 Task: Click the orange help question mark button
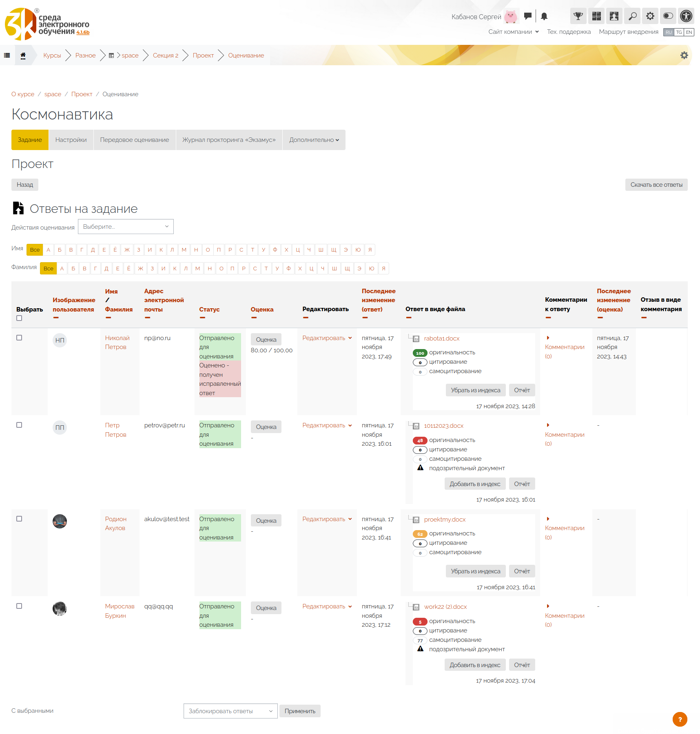pos(680,719)
